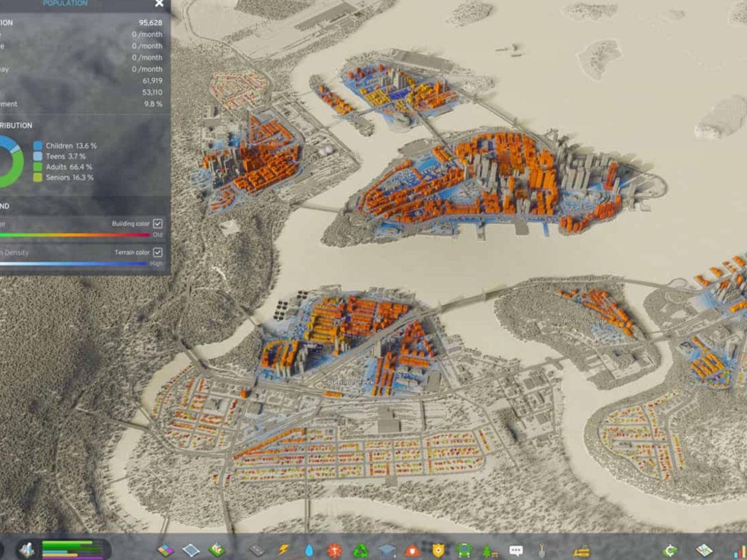747x560 pixels.
Task: Open the Signature Buildings menu
Action: [x=217, y=550]
